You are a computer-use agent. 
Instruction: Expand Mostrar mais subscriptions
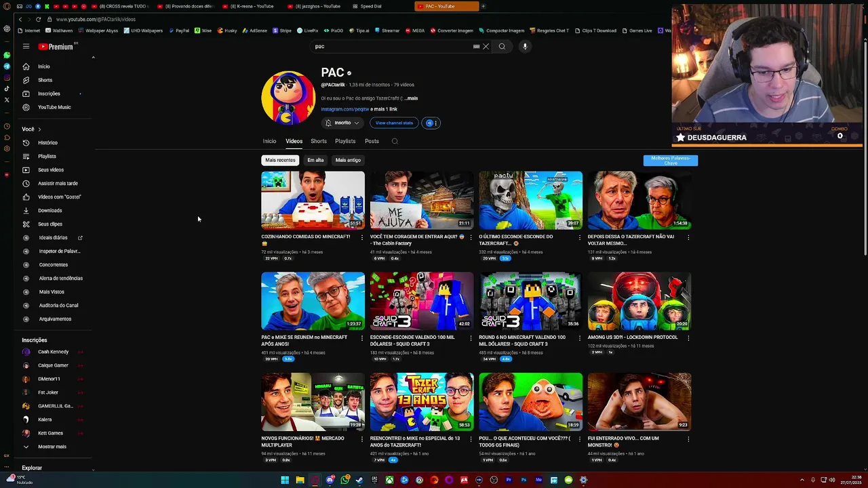(x=52, y=447)
